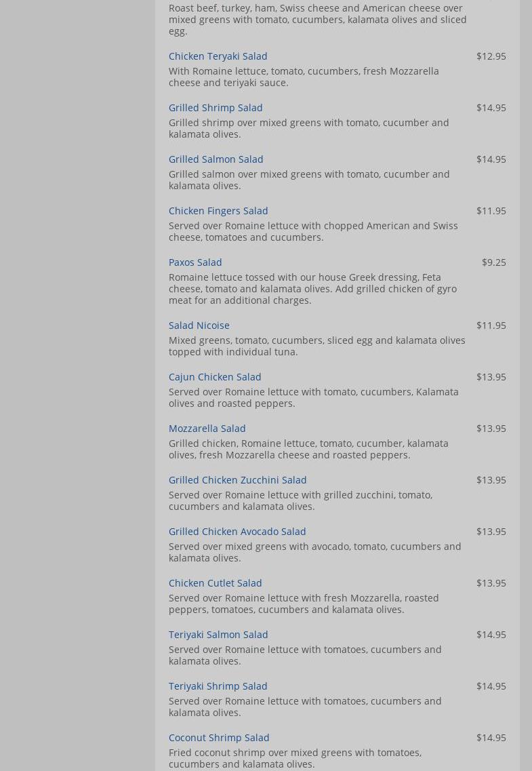Click the Mozzarella Salad description paragraph
Screen dimensions: 532x771
pyautogui.click(x=308, y=449)
